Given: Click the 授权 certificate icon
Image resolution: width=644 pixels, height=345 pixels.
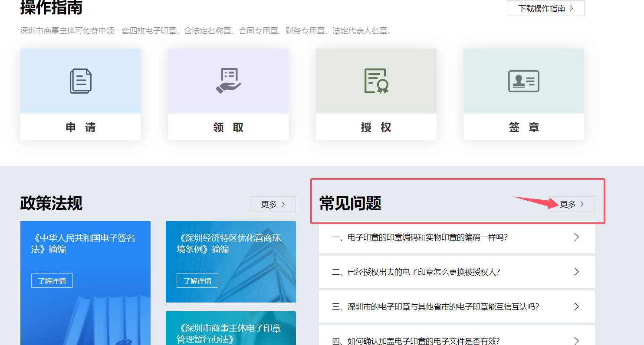Looking at the screenshot, I should 376,81.
